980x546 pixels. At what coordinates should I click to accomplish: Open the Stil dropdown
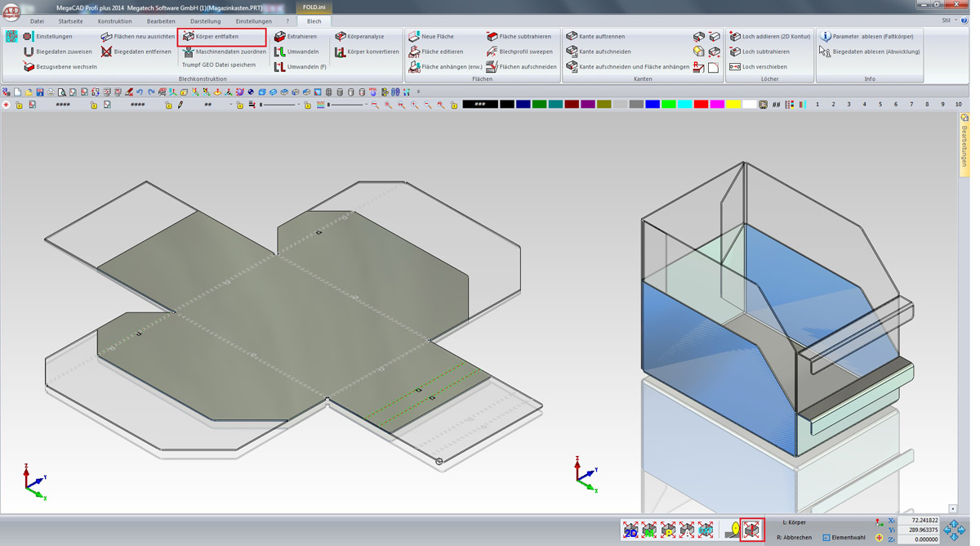coord(948,20)
